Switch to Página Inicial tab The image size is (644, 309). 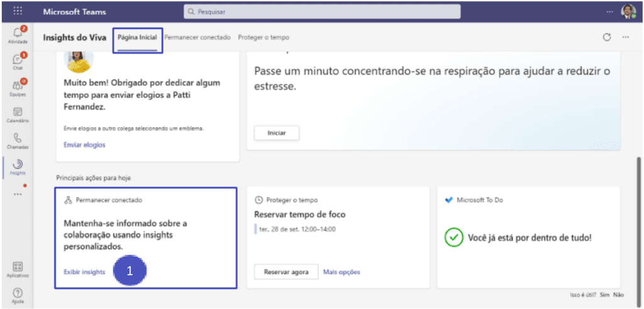click(x=137, y=37)
